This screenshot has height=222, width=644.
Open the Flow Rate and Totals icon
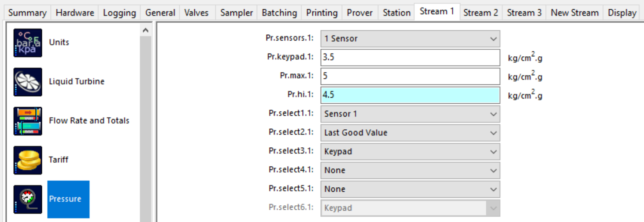[28, 121]
